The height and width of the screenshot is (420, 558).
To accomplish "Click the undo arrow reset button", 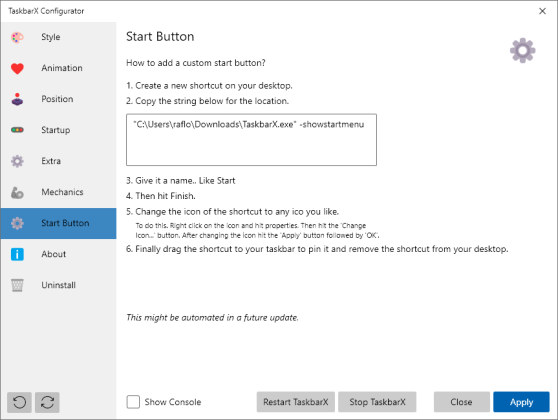I will point(19,402).
